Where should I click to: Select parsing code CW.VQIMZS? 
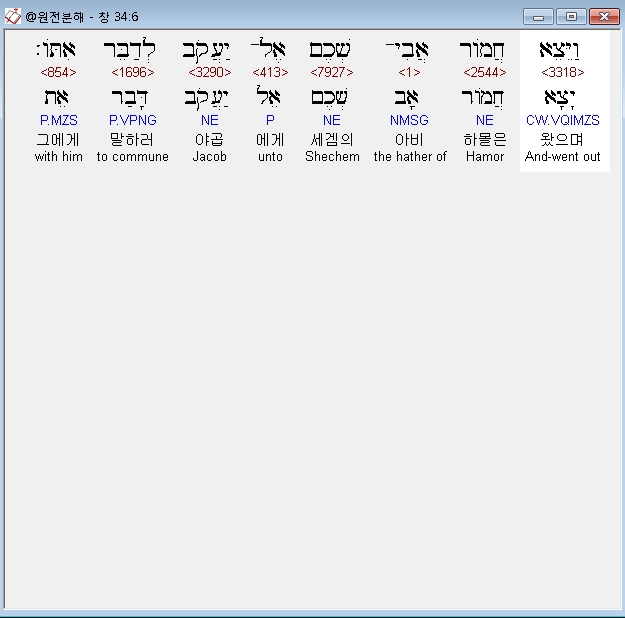pos(563,120)
